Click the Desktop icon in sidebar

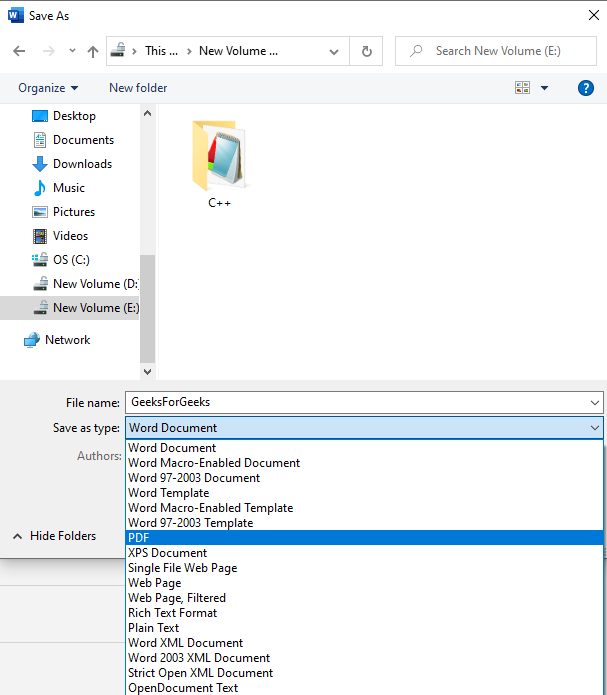point(40,116)
